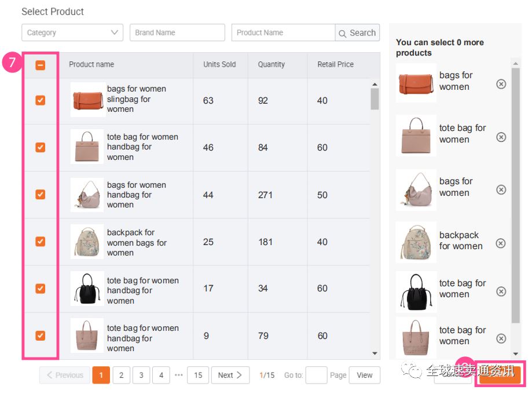Focus the Go to page number field
Screen dimensions: 532x394
pos(316,375)
